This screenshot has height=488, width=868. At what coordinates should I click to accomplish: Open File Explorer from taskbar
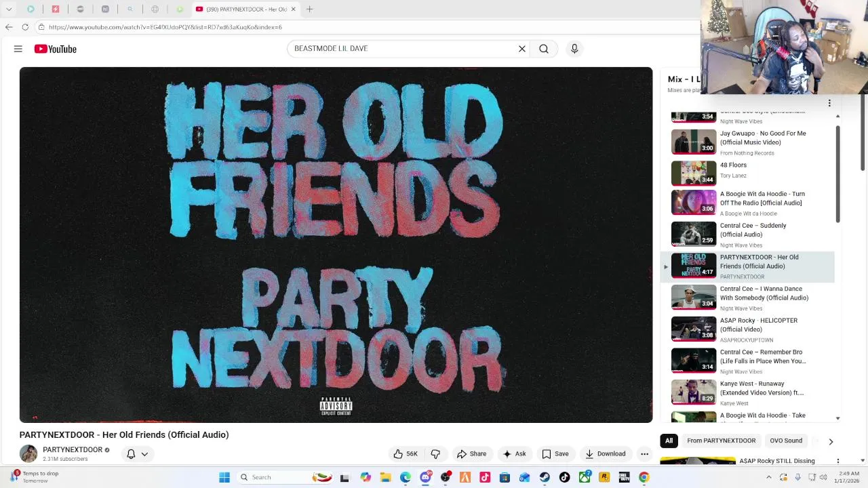click(385, 477)
